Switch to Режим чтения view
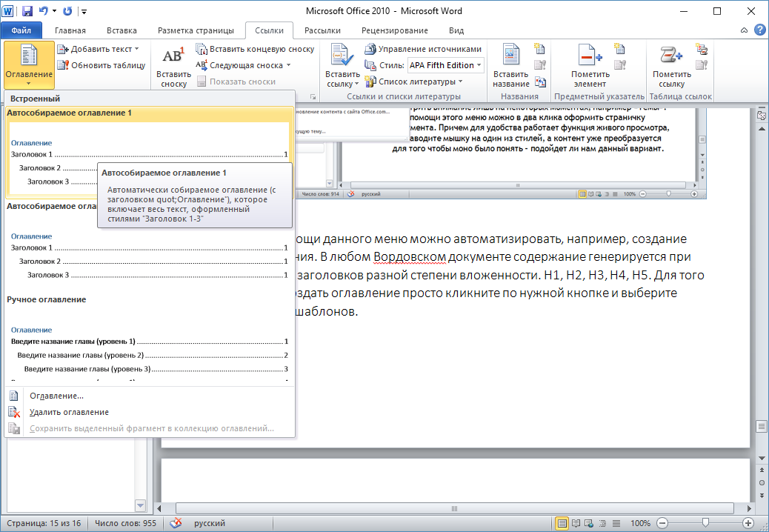Screen dimensions: 769x532 tap(575, 523)
